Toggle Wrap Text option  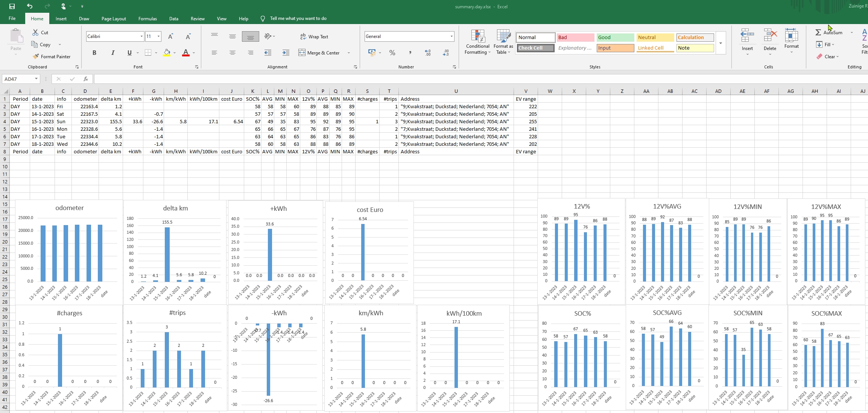pyautogui.click(x=314, y=36)
